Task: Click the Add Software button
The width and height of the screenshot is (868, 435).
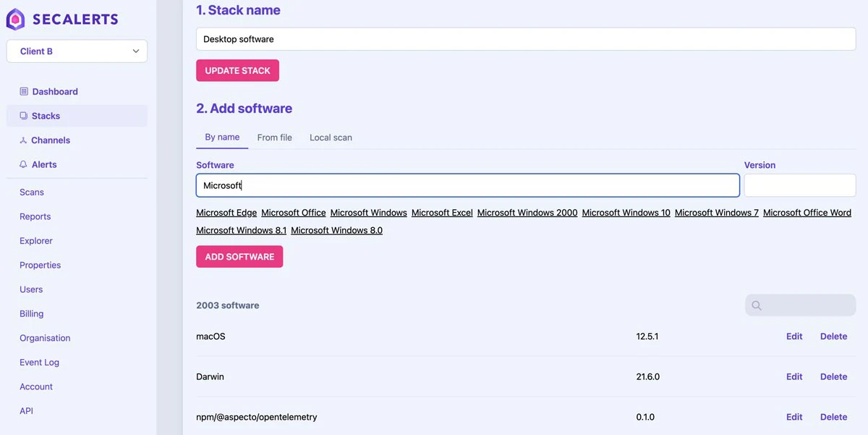Action: pos(239,256)
